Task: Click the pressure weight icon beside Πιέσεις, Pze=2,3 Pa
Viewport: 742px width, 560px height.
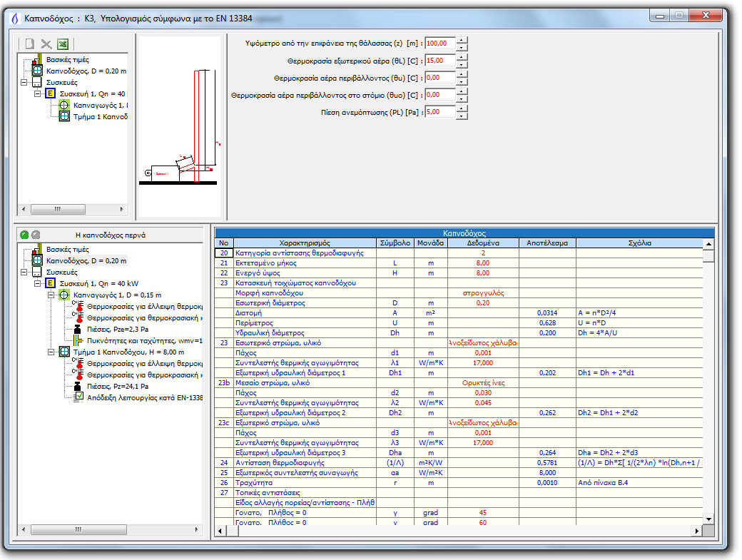Action: point(77,329)
